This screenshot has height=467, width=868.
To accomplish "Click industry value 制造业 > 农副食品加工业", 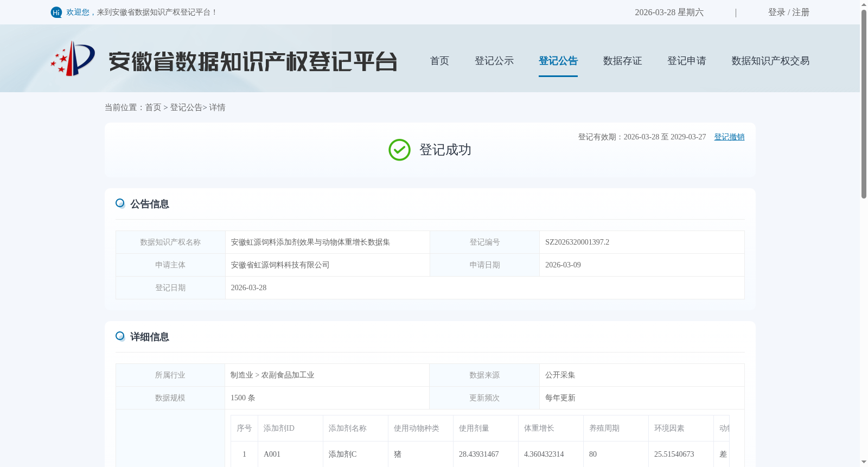I will point(272,375).
